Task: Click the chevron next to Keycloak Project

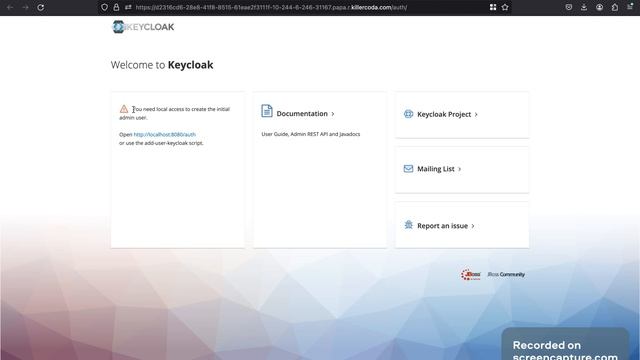Action: click(476, 115)
